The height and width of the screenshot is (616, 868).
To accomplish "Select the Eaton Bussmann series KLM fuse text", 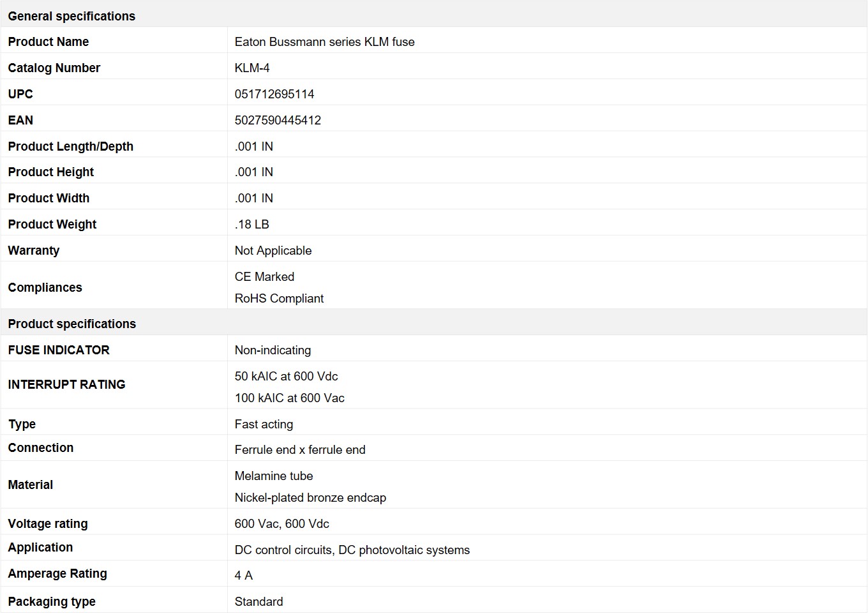I will tap(324, 41).
